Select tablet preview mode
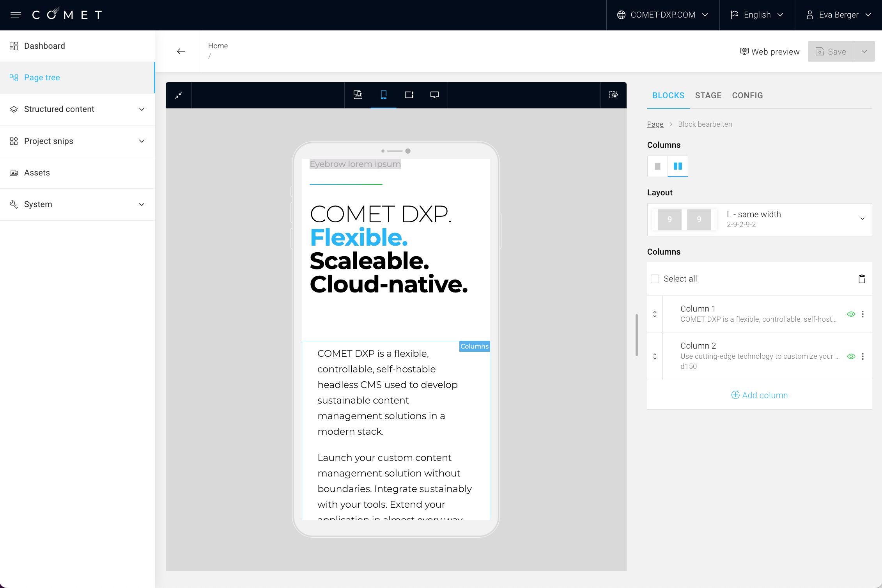The height and width of the screenshot is (588, 882). (409, 95)
